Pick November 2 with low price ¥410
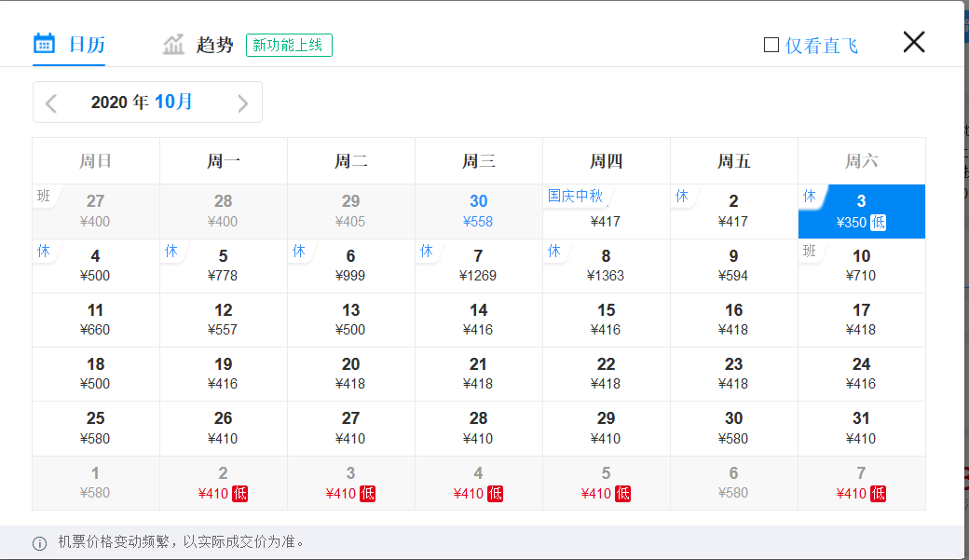Image resolution: width=969 pixels, height=560 pixels. (x=223, y=484)
